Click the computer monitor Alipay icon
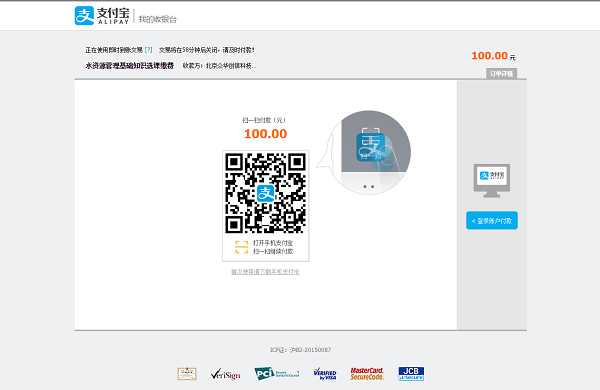Screen dimensions: 600x390 click(x=492, y=181)
